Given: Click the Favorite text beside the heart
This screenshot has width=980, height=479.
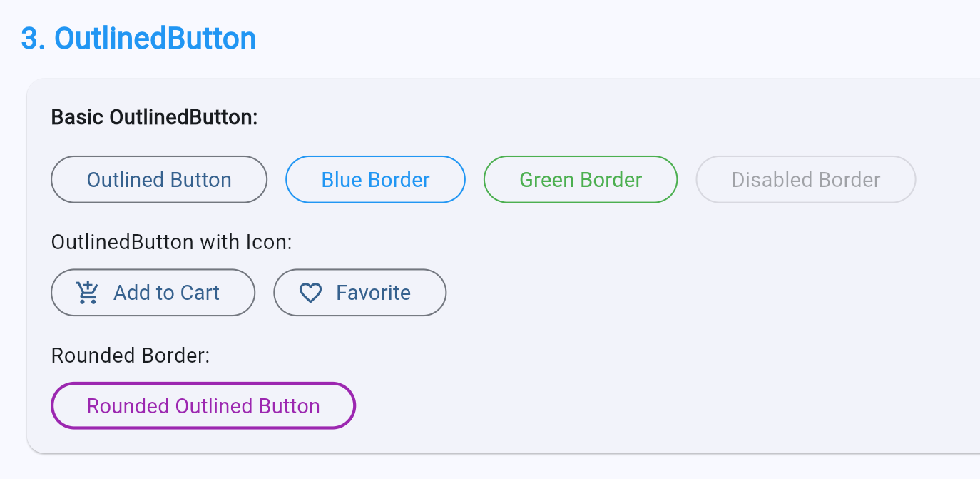Looking at the screenshot, I should 373,293.
